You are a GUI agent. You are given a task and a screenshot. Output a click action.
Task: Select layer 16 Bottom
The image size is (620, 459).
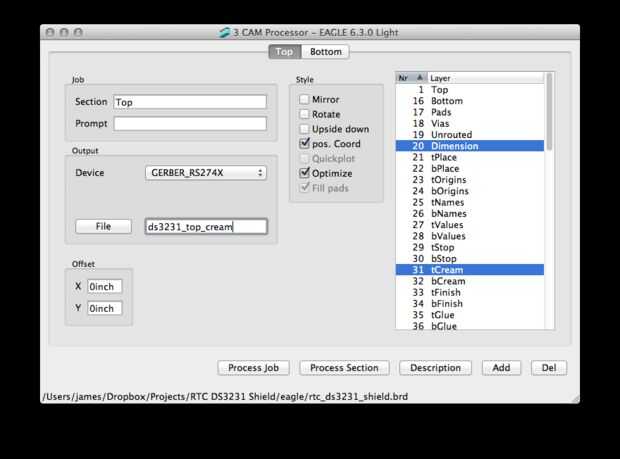470,101
